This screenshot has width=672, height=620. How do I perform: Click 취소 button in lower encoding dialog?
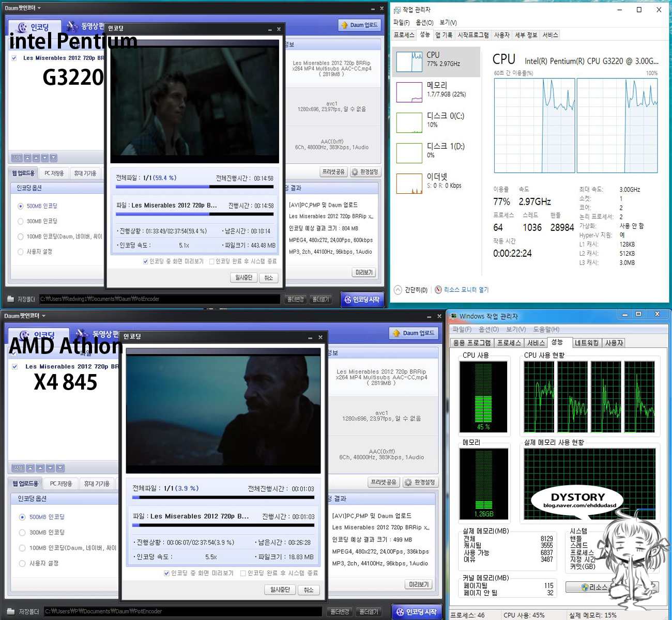point(309,590)
